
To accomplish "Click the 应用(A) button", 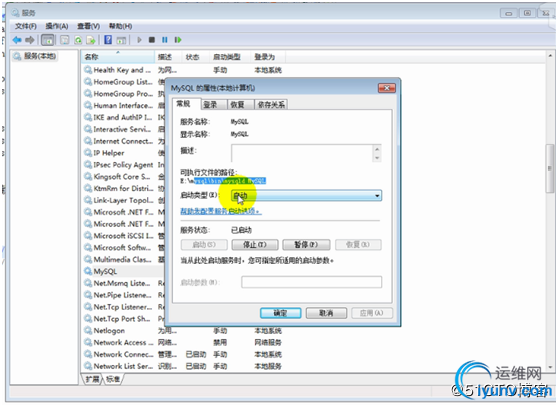I will pos(372,313).
